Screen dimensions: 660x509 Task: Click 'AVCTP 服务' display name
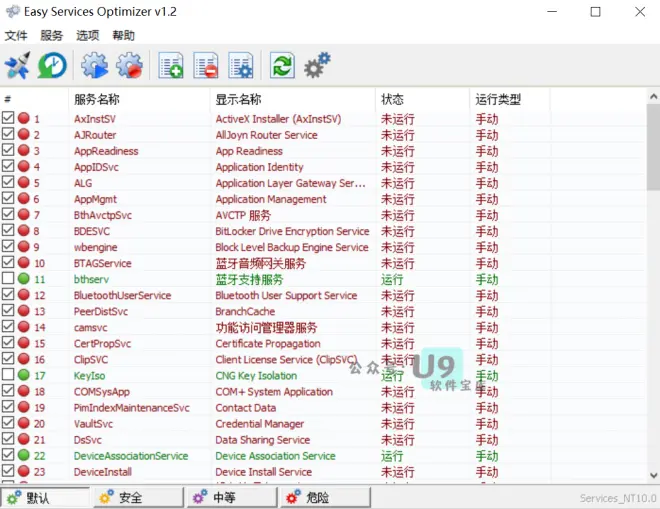[243, 215]
